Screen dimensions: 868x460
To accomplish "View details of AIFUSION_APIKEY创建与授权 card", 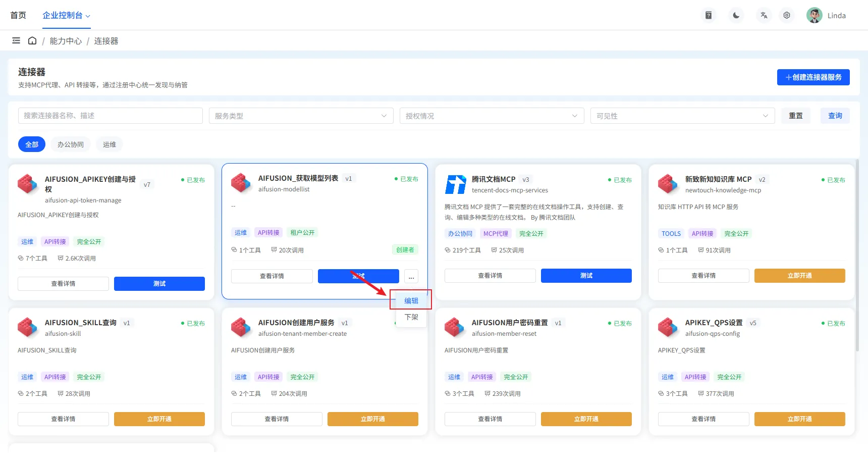I will (63, 284).
